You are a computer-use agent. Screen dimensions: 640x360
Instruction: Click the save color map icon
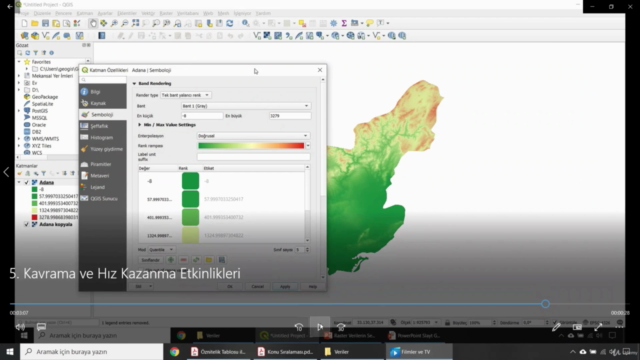click(x=222, y=260)
